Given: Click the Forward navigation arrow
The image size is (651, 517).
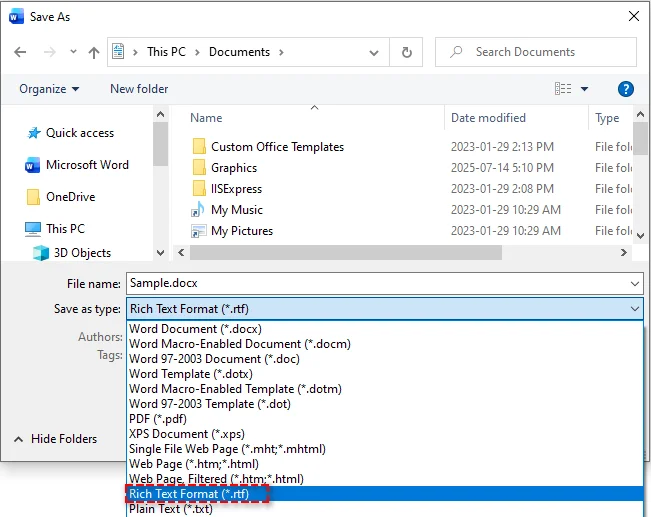Looking at the screenshot, I should (49, 52).
